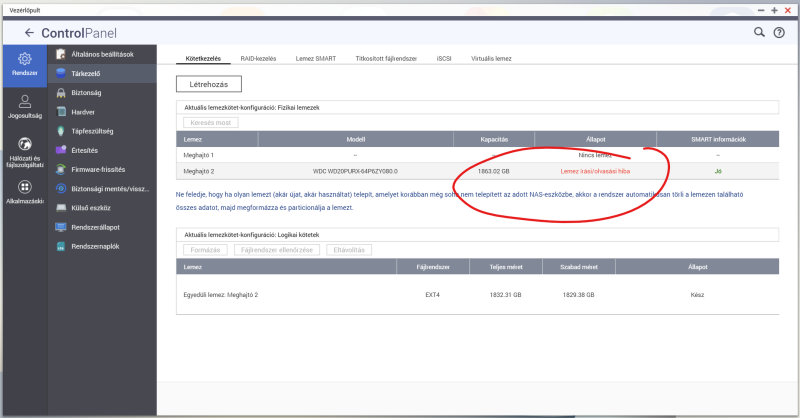
Task: Select the Hálózati és fájlszolgáltatások category
Action: [24, 153]
